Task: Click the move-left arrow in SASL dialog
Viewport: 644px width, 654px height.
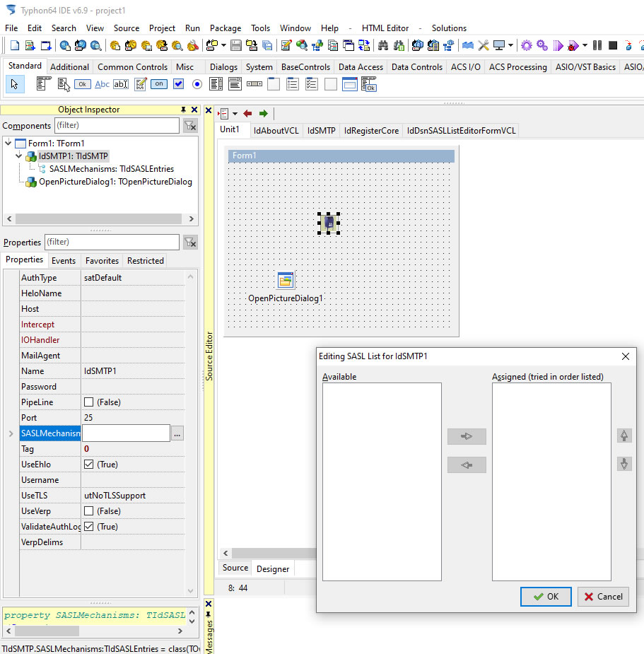Action: [x=467, y=465]
